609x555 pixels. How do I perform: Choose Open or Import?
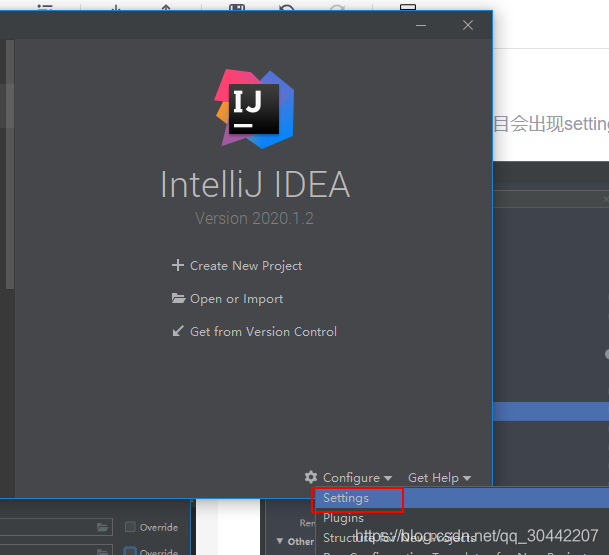click(x=227, y=299)
